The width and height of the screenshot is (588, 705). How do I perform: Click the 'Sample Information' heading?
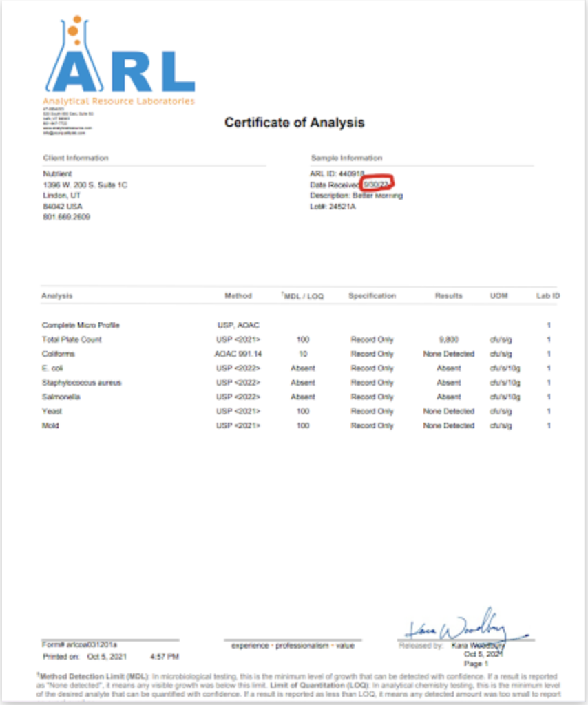point(346,158)
